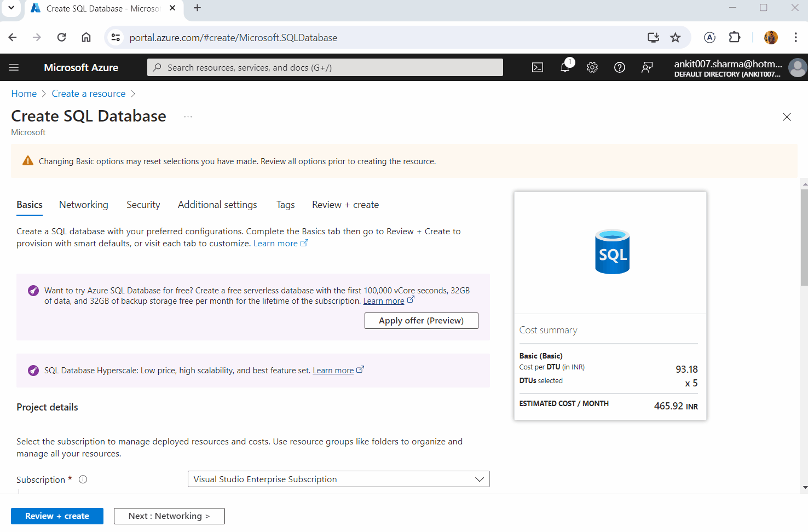
Task: Open the Azure portal hamburger menu
Action: point(14,67)
